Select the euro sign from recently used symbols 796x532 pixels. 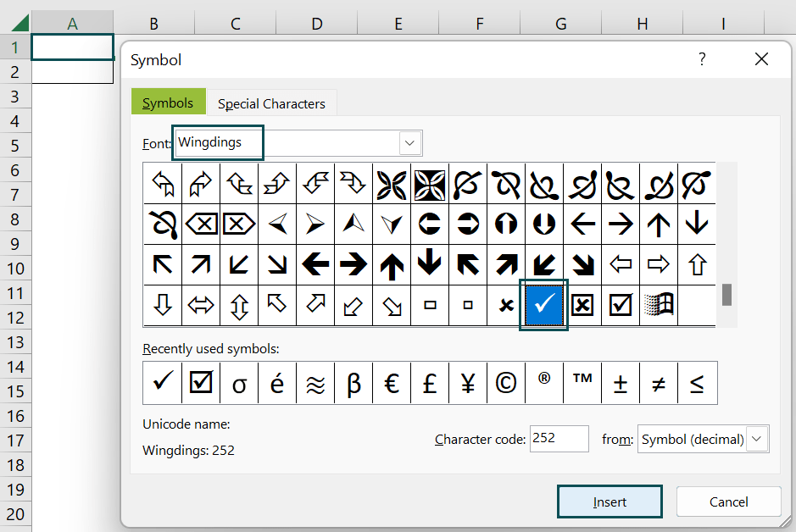tap(391, 383)
